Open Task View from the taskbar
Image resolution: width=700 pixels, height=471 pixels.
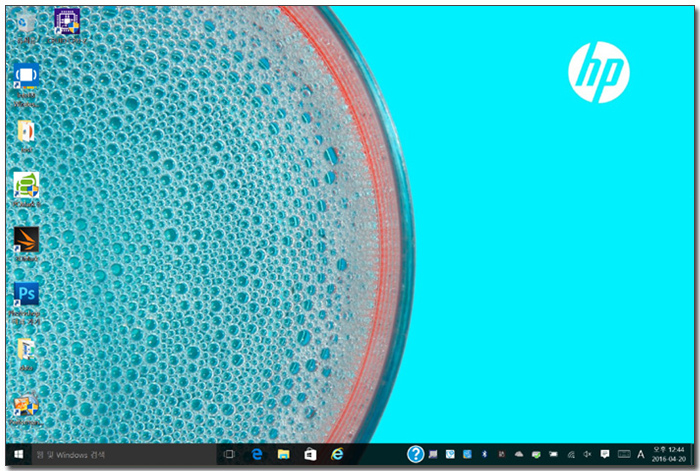(x=229, y=454)
